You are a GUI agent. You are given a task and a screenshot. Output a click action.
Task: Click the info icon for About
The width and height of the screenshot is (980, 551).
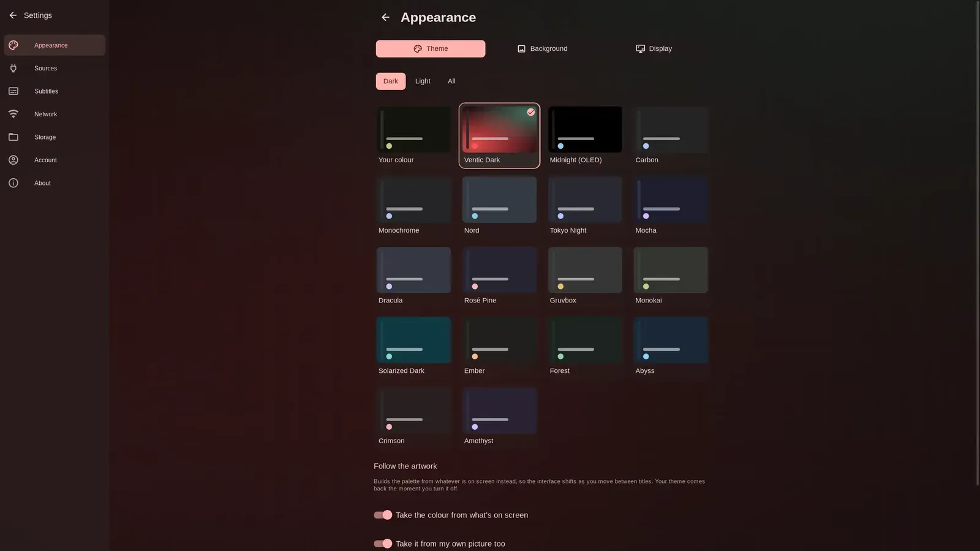tap(13, 183)
